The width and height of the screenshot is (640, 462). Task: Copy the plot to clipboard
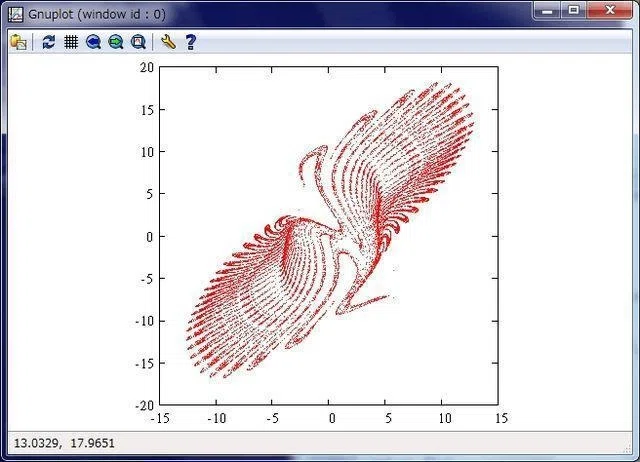click(18, 42)
